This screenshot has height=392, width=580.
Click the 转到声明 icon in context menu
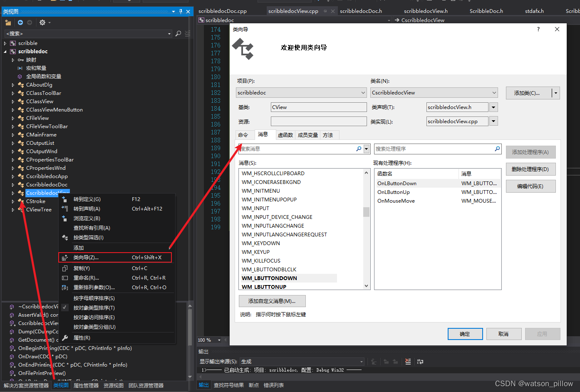pos(65,208)
